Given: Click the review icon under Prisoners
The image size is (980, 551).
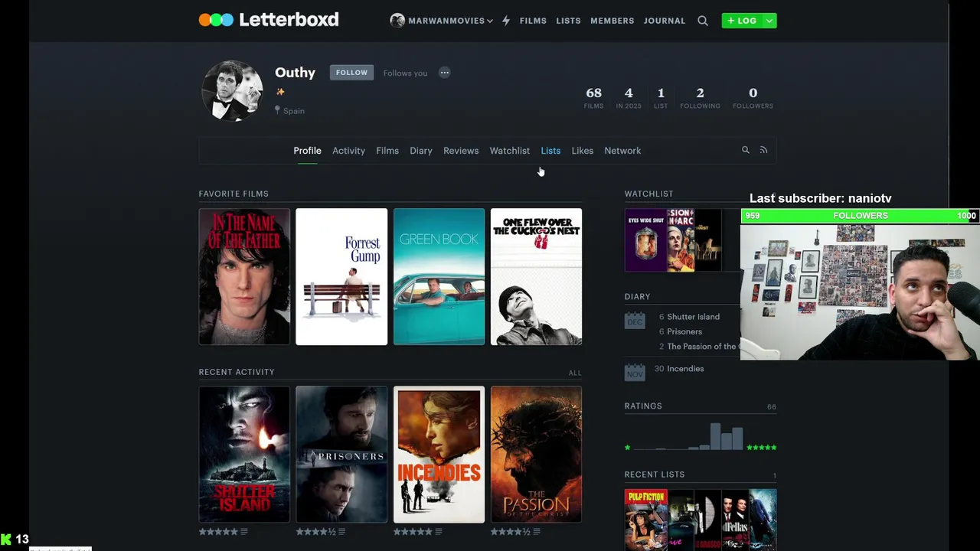Looking at the screenshot, I should coord(341,532).
